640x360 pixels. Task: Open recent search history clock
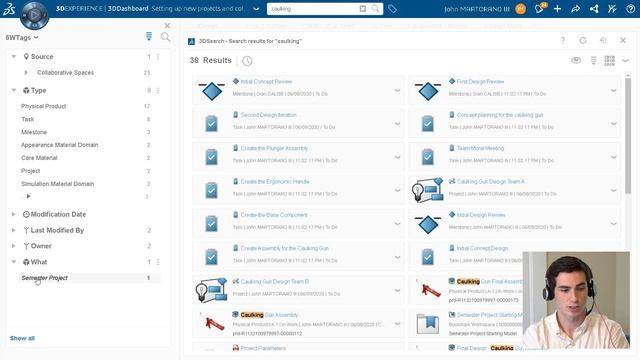pyautogui.click(x=247, y=61)
